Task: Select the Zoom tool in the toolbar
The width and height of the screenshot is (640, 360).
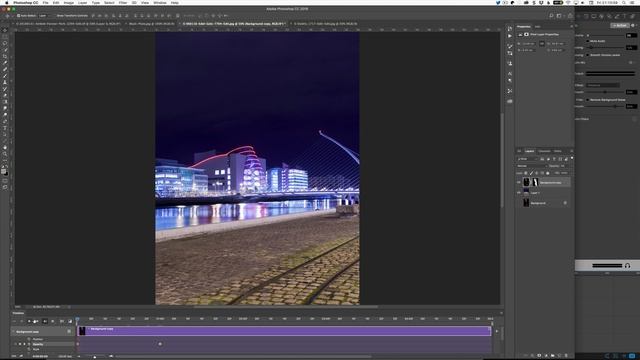Action: pos(5,154)
